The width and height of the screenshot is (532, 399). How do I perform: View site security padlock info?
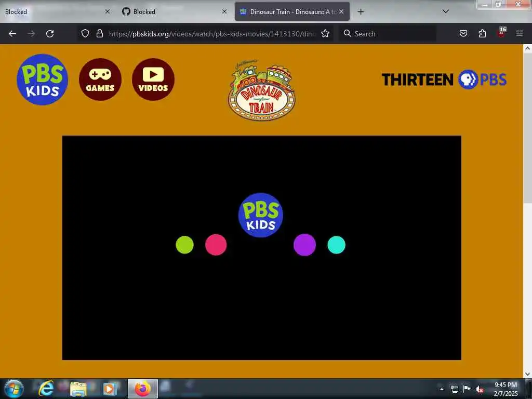[99, 33]
